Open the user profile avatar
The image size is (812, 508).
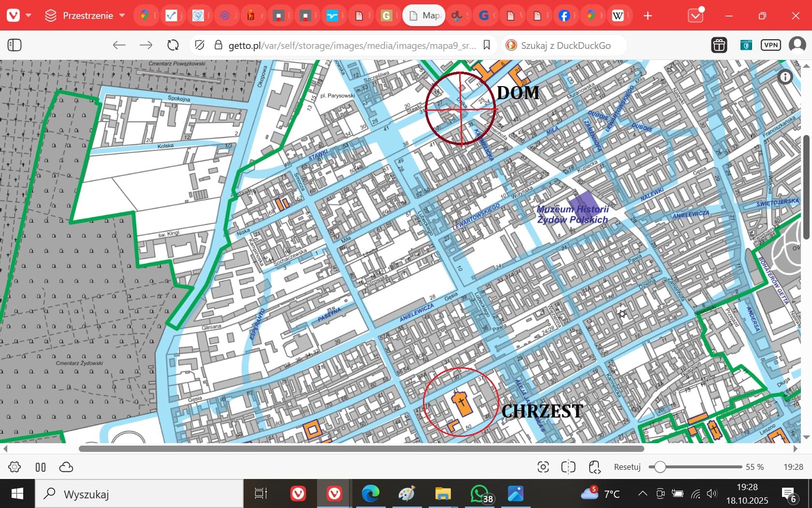click(x=797, y=45)
